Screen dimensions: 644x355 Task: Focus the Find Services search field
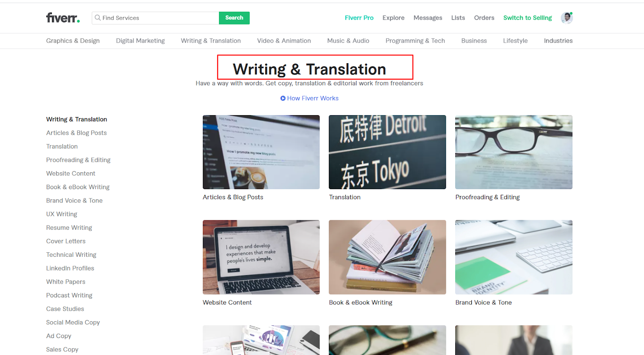156,18
